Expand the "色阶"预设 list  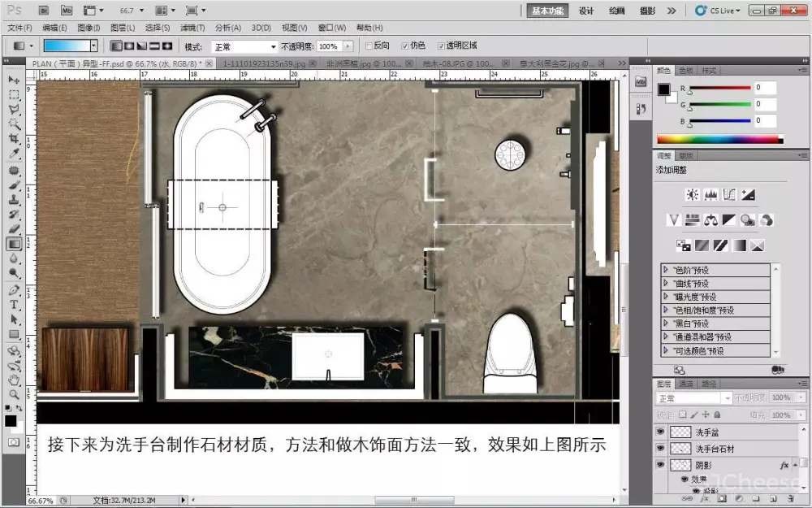click(x=667, y=270)
